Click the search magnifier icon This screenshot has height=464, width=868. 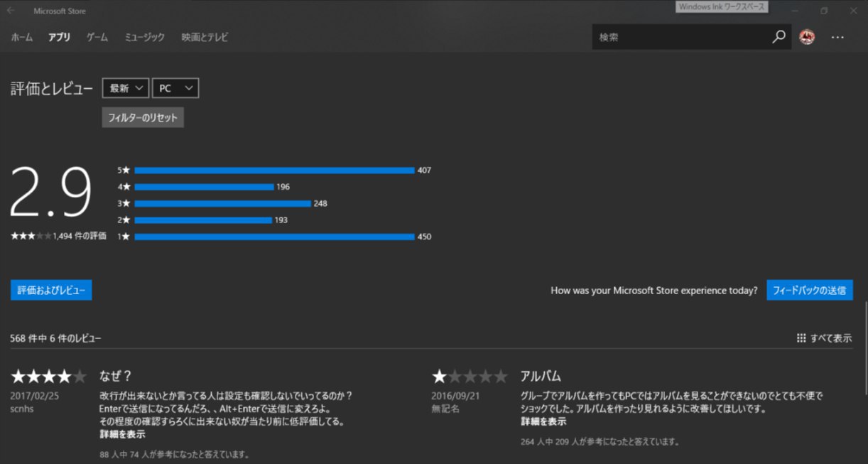click(779, 37)
